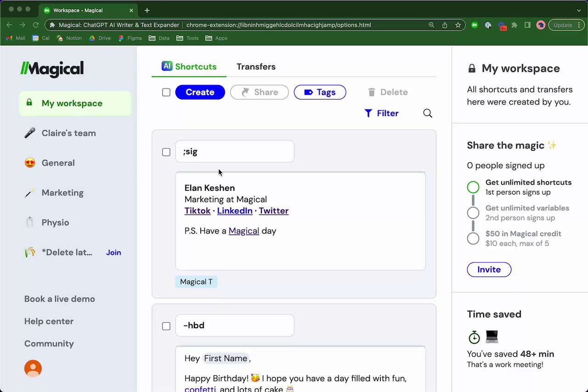The width and height of the screenshot is (588, 392).
Task: Open the Help center link
Action: [x=49, y=321]
